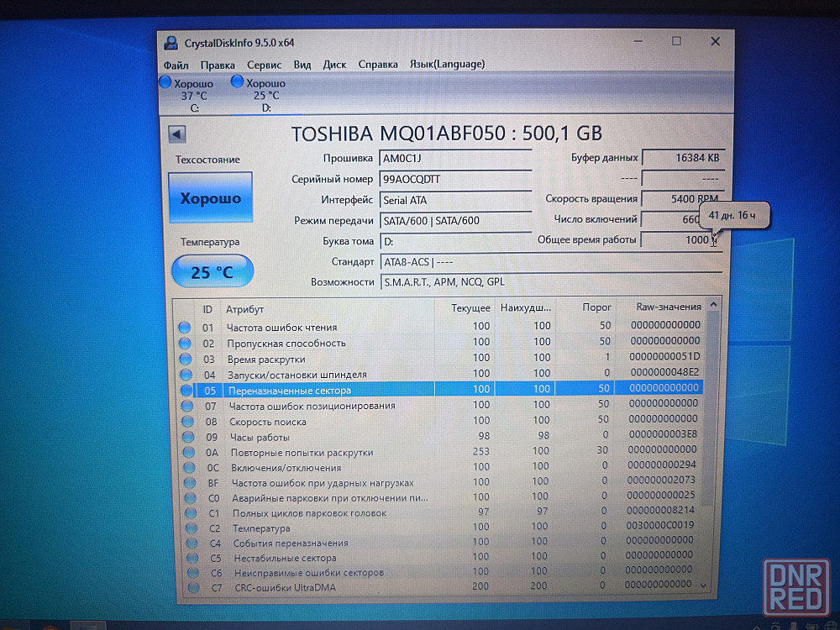
Task: Click the SATA/600 transfer mode field
Action: [x=454, y=221]
